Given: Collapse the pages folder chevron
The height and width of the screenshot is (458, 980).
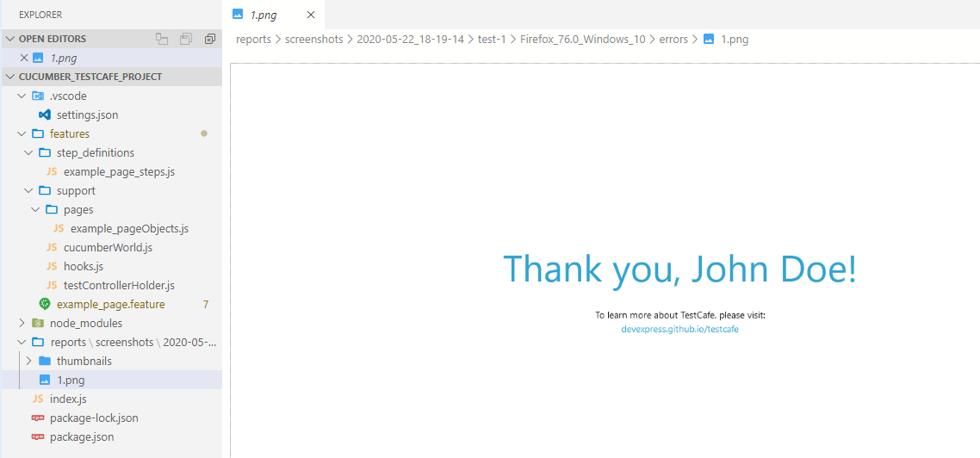Looking at the screenshot, I should coord(35,209).
